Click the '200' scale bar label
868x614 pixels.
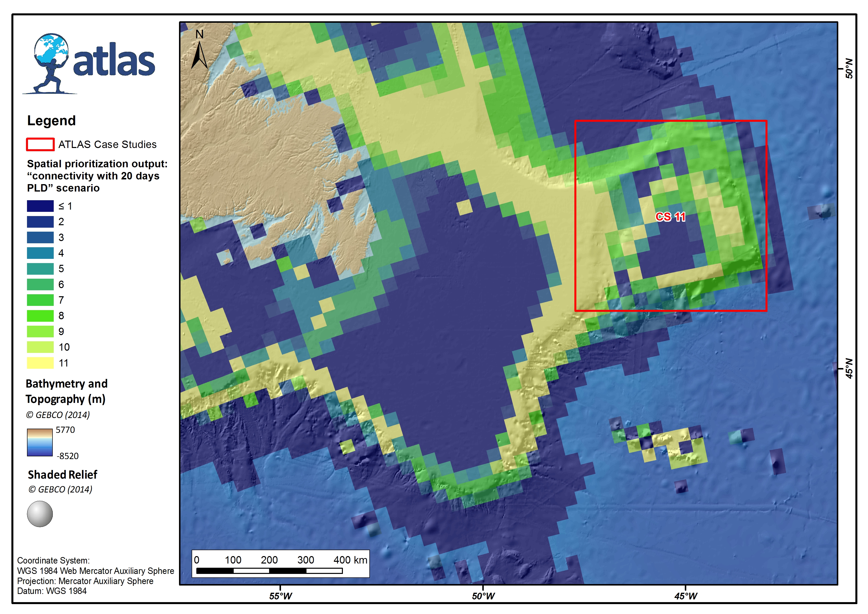269,560
